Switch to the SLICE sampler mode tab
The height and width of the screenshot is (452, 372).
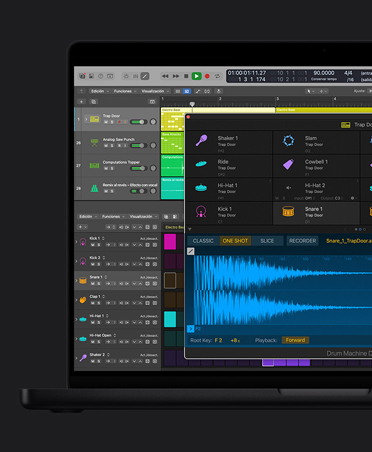click(267, 241)
